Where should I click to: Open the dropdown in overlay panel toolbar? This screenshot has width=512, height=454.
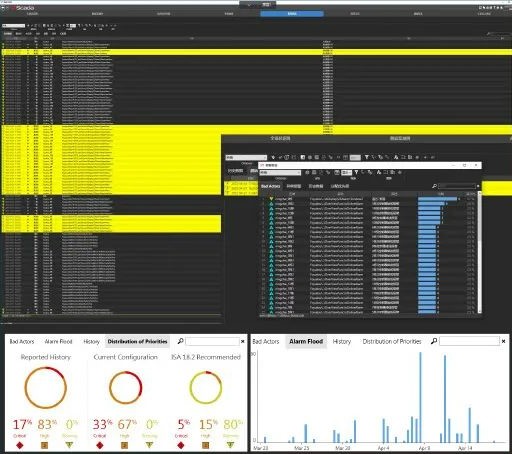click(246, 157)
